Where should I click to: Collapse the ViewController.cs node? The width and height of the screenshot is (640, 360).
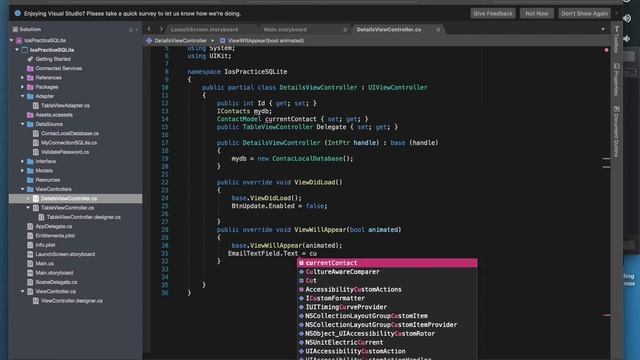(x=22, y=291)
